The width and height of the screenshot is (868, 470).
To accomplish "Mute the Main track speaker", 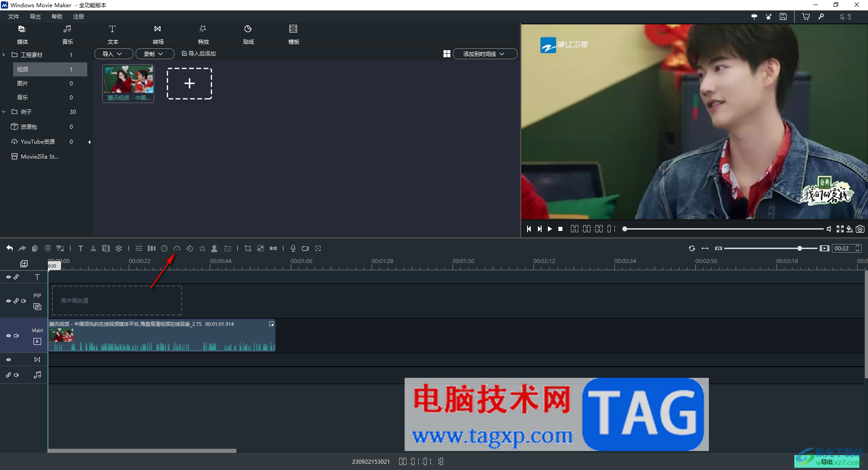I will [x=16, y=336].
